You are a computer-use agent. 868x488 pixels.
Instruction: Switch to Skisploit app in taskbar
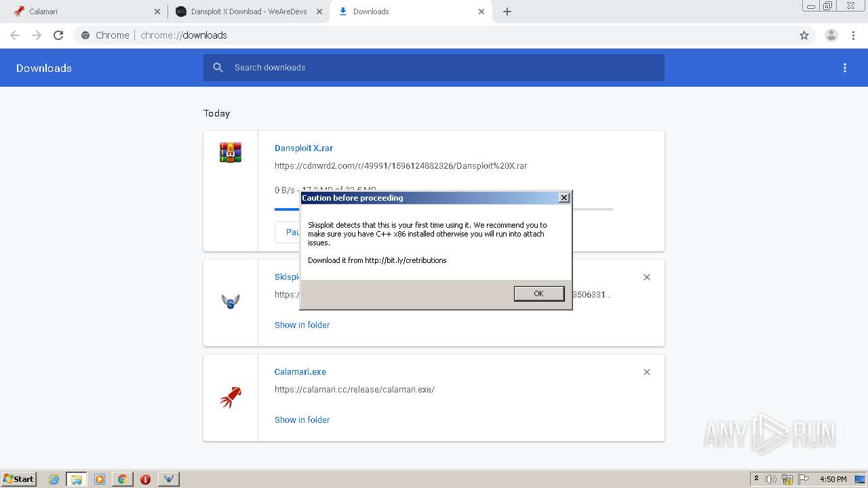click(169, 479)
